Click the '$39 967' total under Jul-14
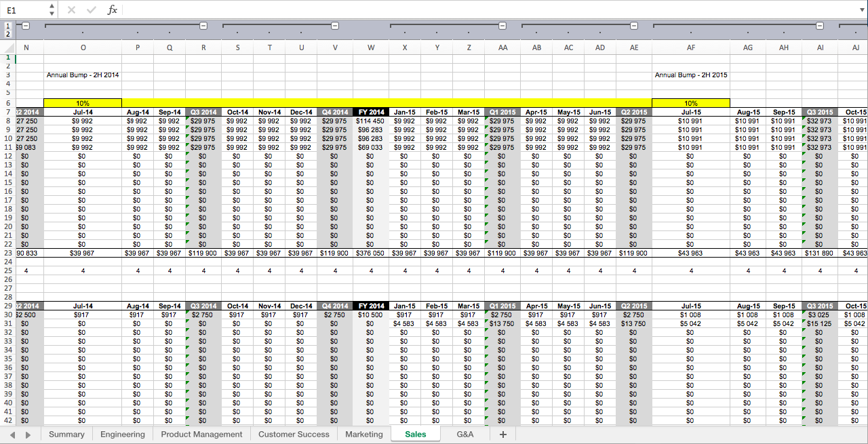This screenshot has height=444, width=868. point(83,253)
